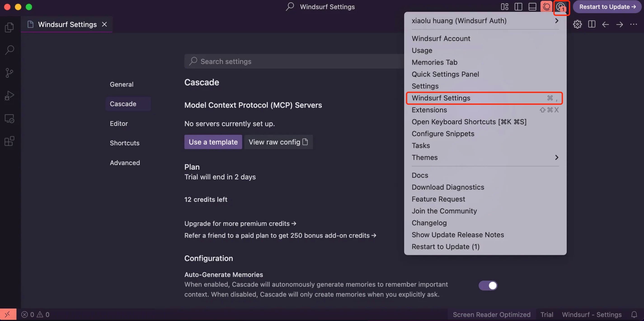The image size is (644, 321).
Task: Click Use a template button
Action: (213, 142)
